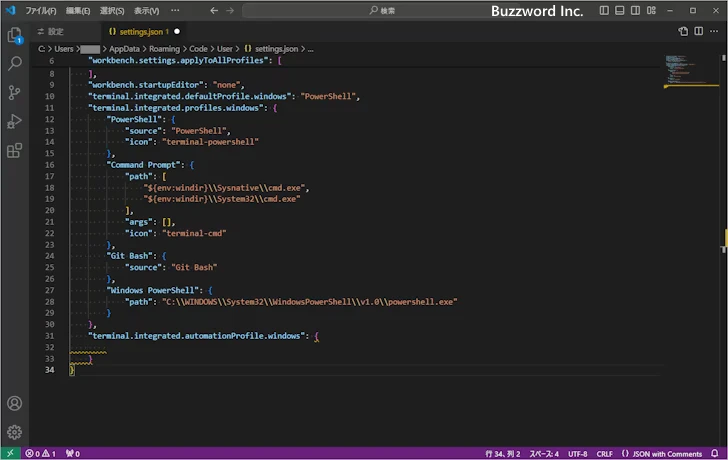Open the 編集(E) menu
728x460 pixels.
pyautogui.click(x=78, y=10)
